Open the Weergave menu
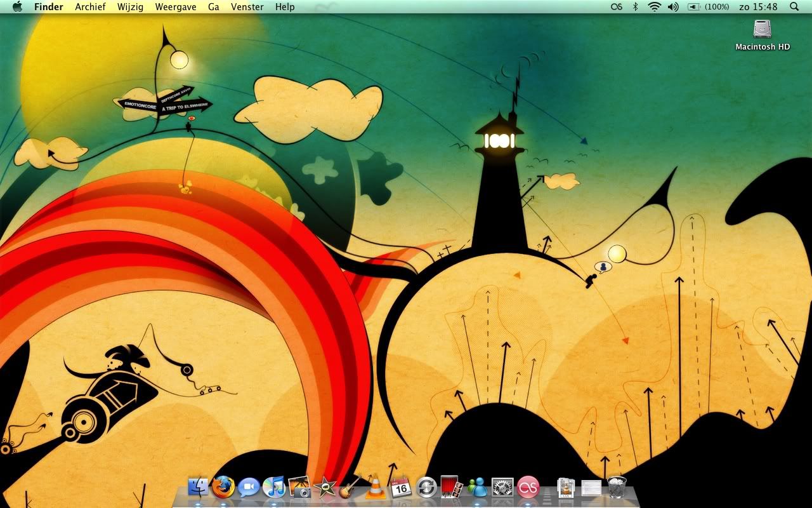The image size is (812, 508). (176, 7)
